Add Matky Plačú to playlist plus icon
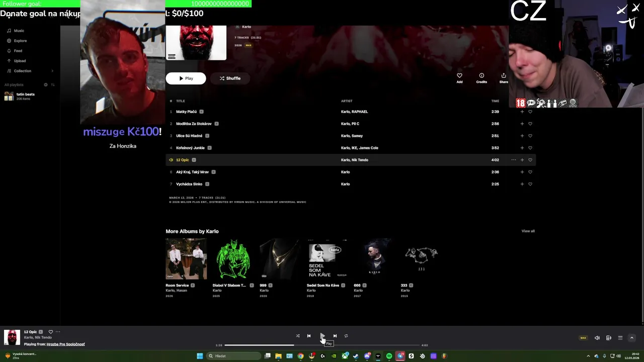The height and width of the screenshot is (362, 644). click(x=522, y=112)
